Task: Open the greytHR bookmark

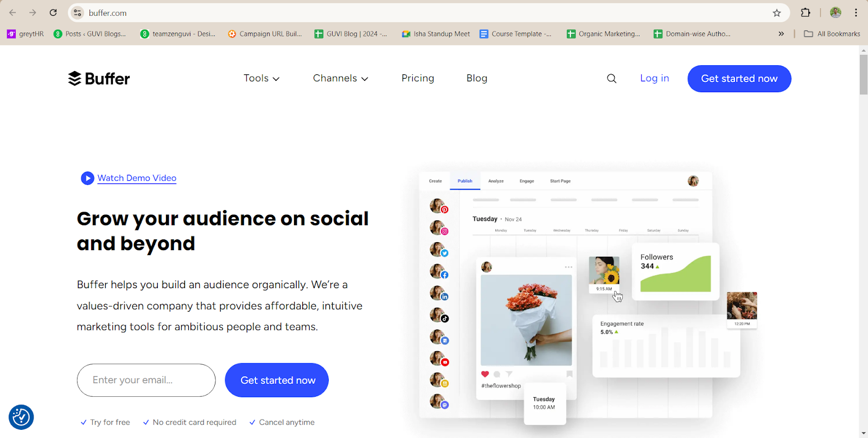Action: (x=25, y=34)
